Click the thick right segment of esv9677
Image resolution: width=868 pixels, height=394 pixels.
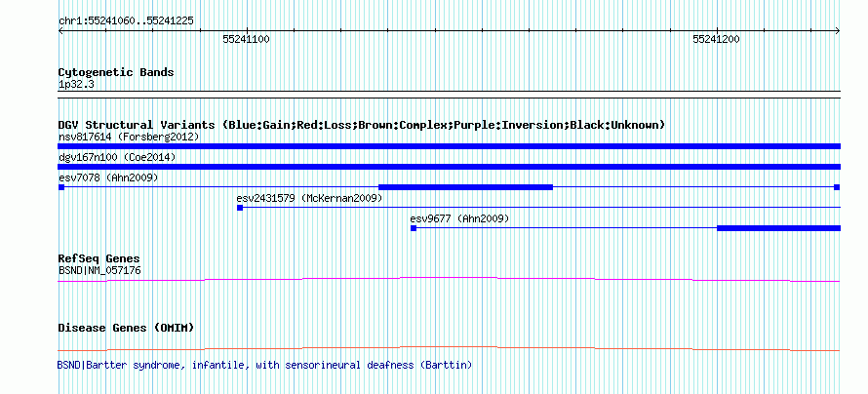pyautogui.click(x=779, y=228)
